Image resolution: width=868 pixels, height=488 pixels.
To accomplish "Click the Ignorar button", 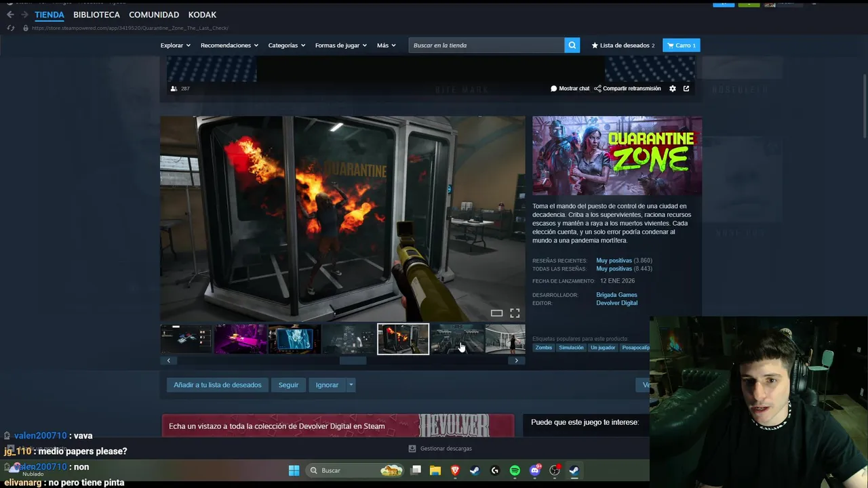I will pyautogui.click(x=327, y=385).
